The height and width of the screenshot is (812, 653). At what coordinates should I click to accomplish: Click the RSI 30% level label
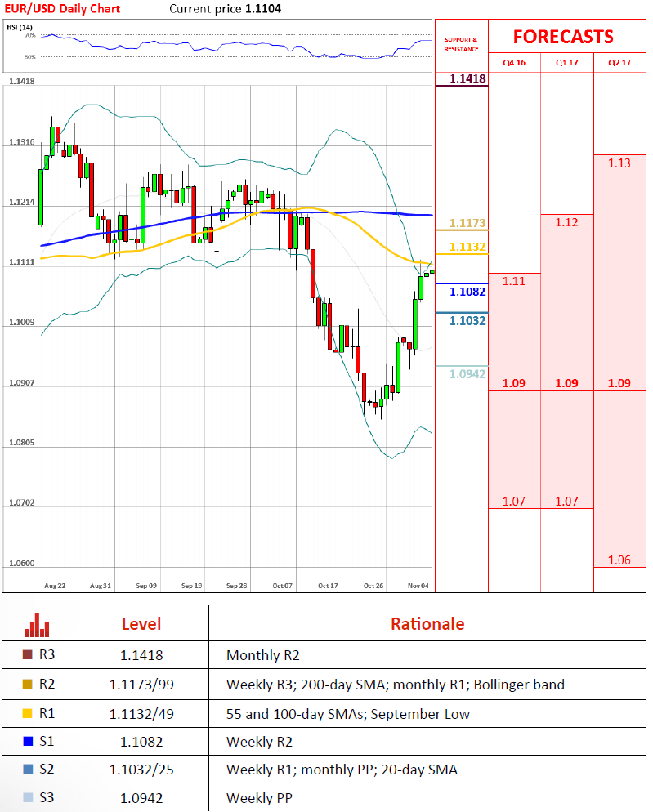pos(30,56)
